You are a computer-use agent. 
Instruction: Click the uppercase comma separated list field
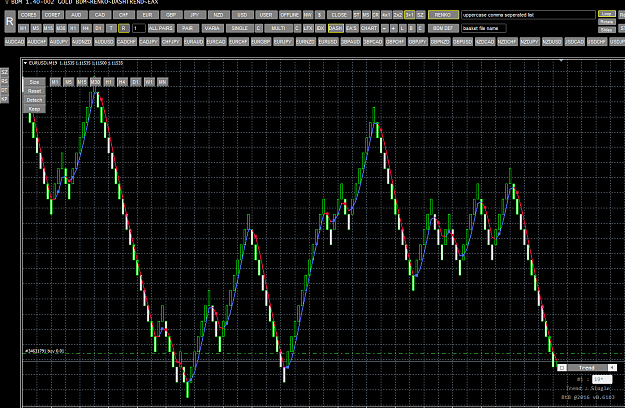point(528,15)
